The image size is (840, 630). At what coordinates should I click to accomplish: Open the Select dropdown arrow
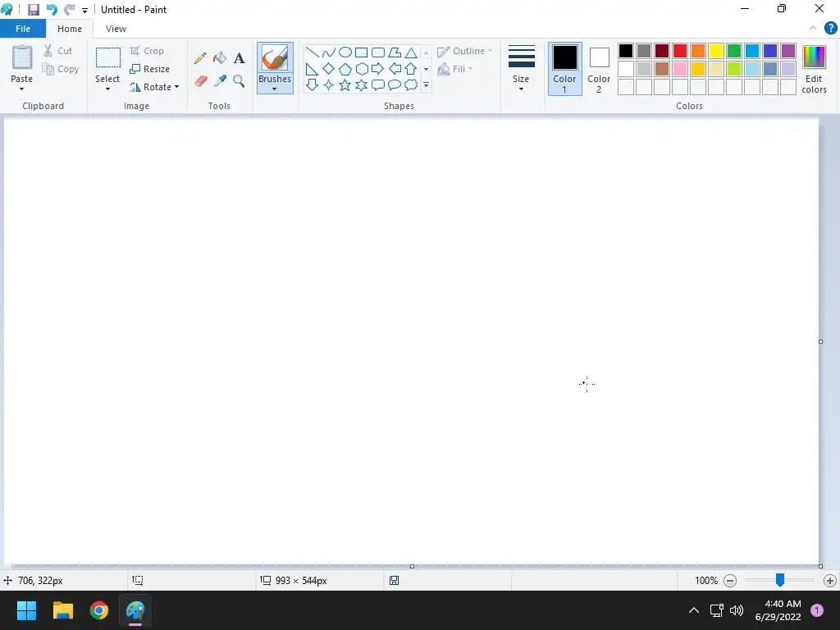[x=107, y=89]
